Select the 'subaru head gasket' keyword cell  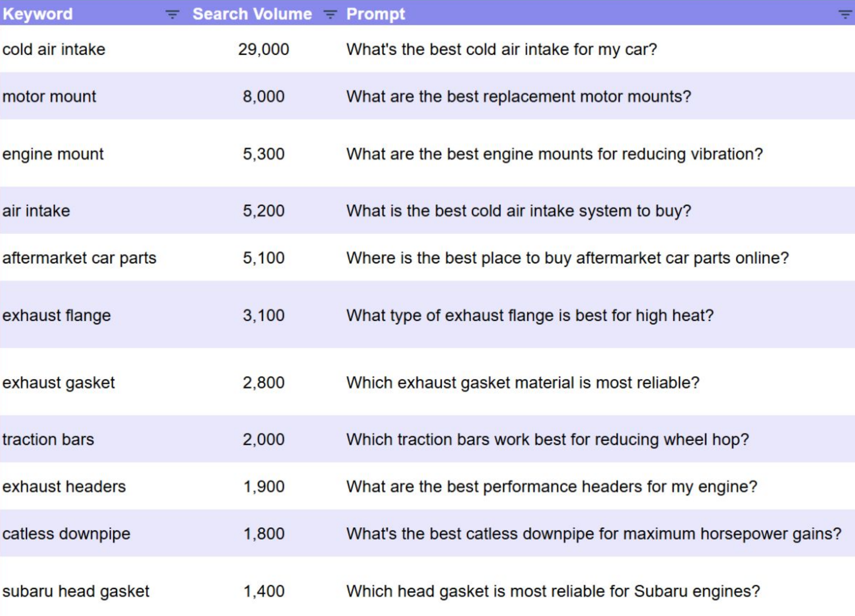(x=76, y=591)
